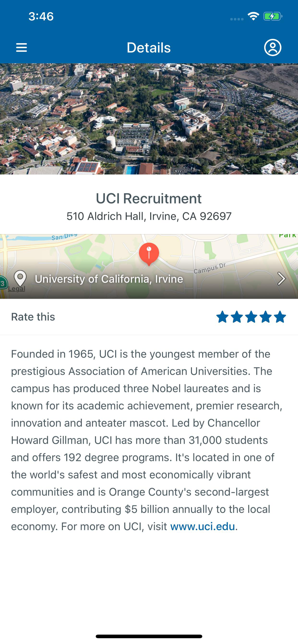Tap the battery charging icon
The height and width of the screenshot is (644, 298).
(273, 16)
